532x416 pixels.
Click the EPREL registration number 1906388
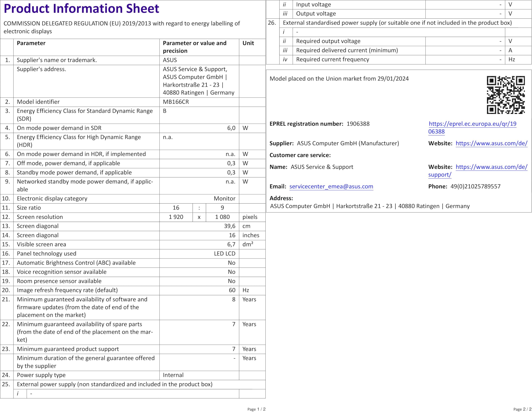coord(358,124)
